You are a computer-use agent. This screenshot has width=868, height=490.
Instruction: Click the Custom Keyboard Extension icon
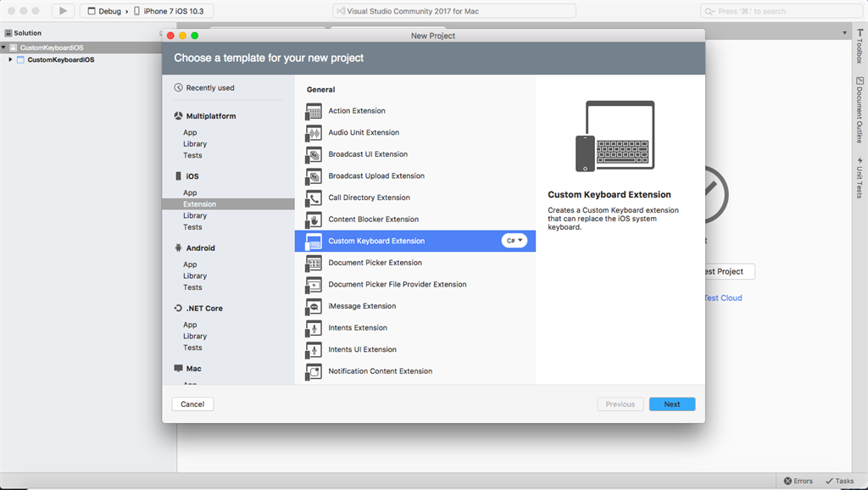314,242
